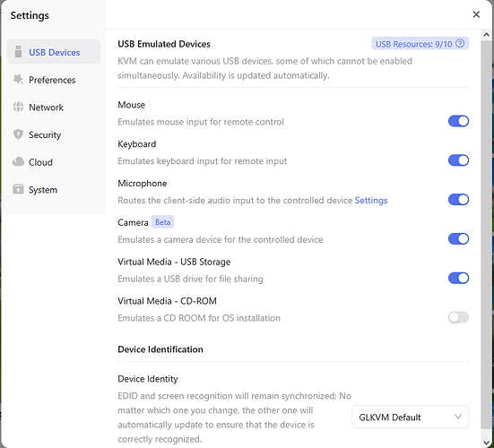
Task: Click the Security shield icon
Action: (18, 134)
